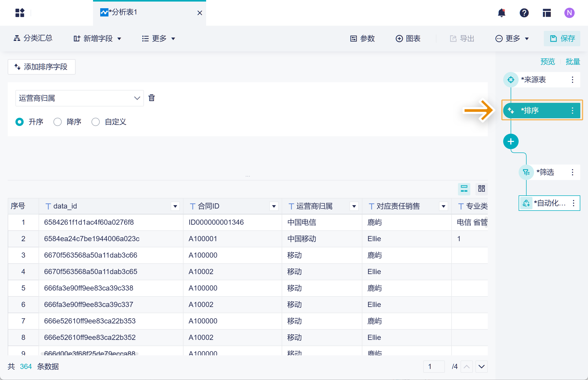Screen dimensions: 588x380
Task: Click the panel resize dots handle
Action: coord(248,176)
